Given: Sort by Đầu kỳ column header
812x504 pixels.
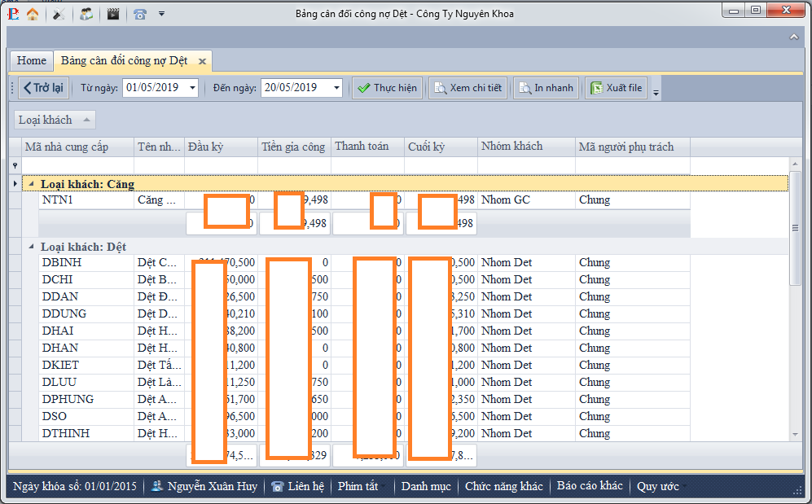Looking at the screenshot, I should pos(222,147).
